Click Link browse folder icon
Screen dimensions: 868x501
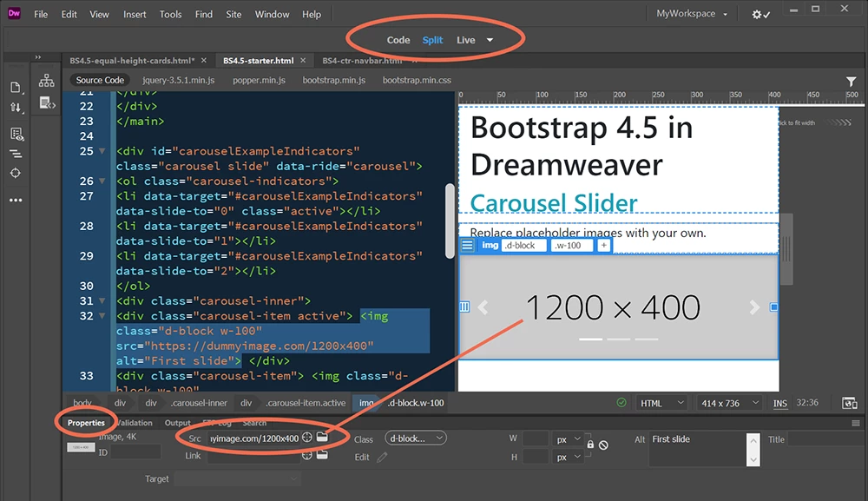click(x=322, y=454)
